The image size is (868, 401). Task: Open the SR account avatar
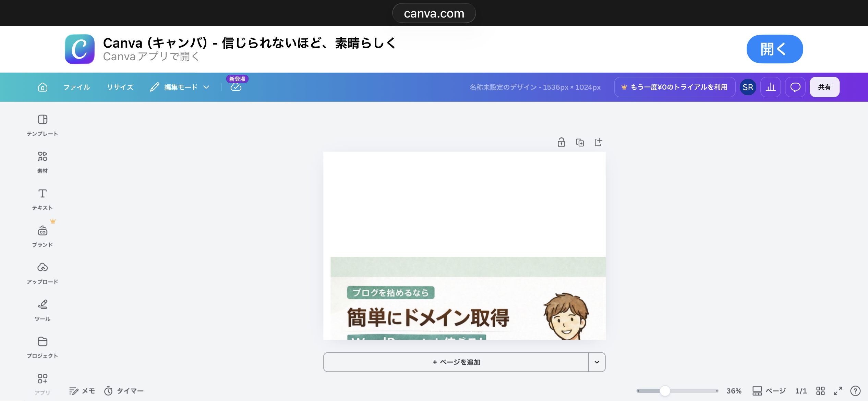point(748,87)
